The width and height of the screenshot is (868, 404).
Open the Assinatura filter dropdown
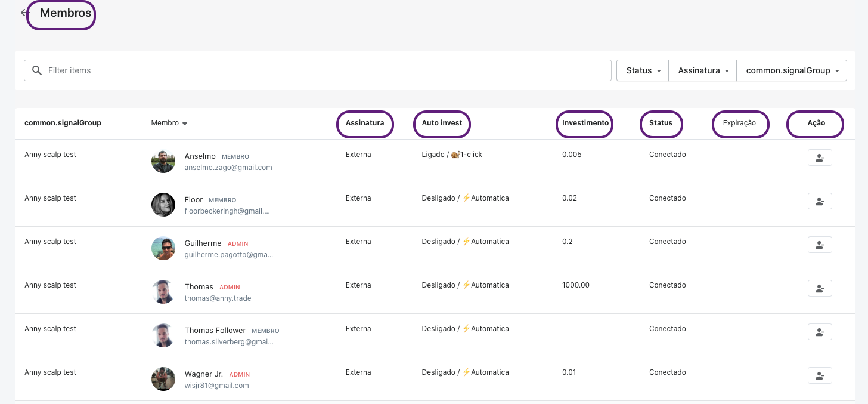(x=703, y=70)
